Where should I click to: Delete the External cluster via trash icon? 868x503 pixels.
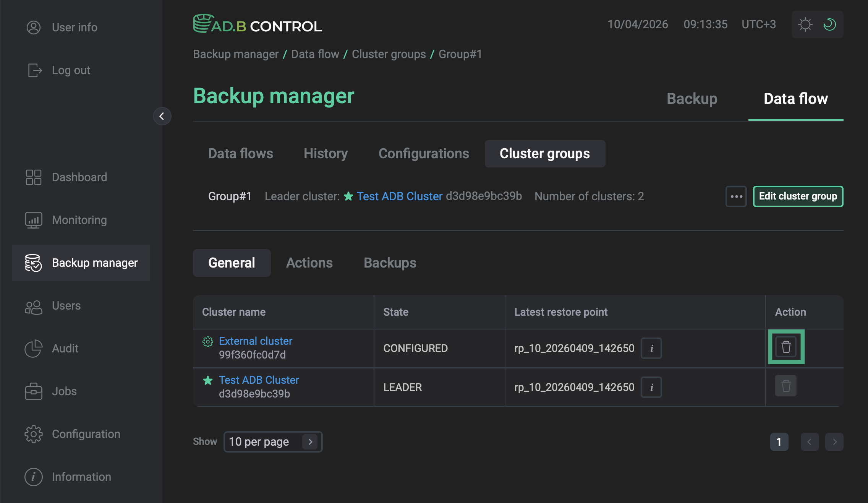tap(786, 346)
